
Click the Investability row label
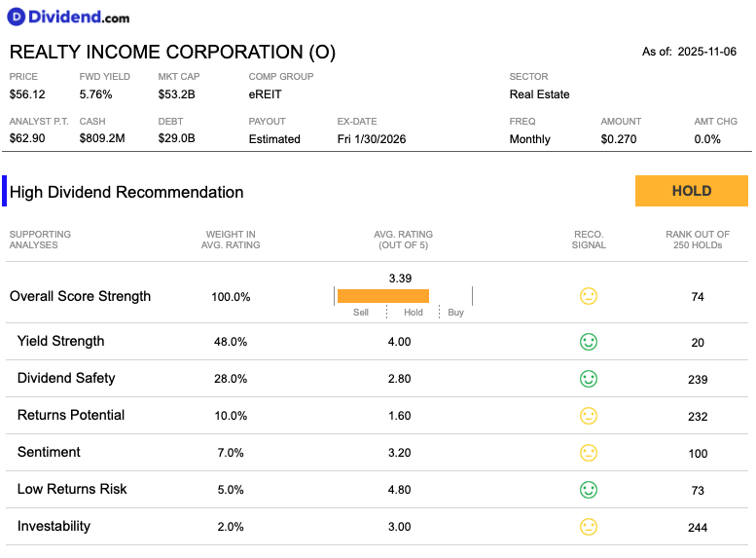point(54,526)
